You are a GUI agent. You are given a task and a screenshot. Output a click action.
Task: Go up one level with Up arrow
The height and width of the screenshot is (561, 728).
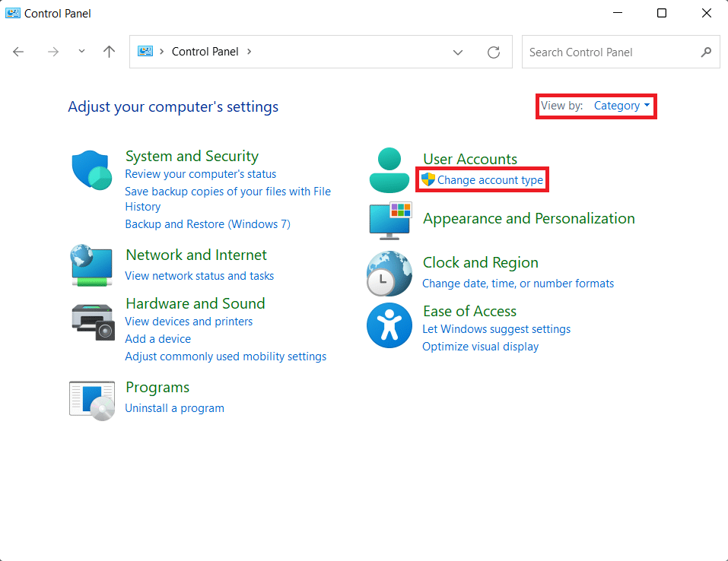click(109, 52)
